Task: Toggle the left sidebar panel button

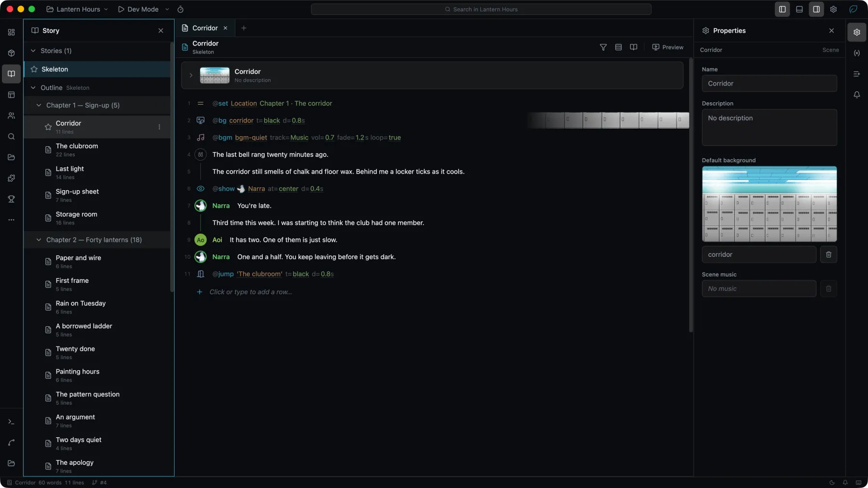Action: point(782,9)
